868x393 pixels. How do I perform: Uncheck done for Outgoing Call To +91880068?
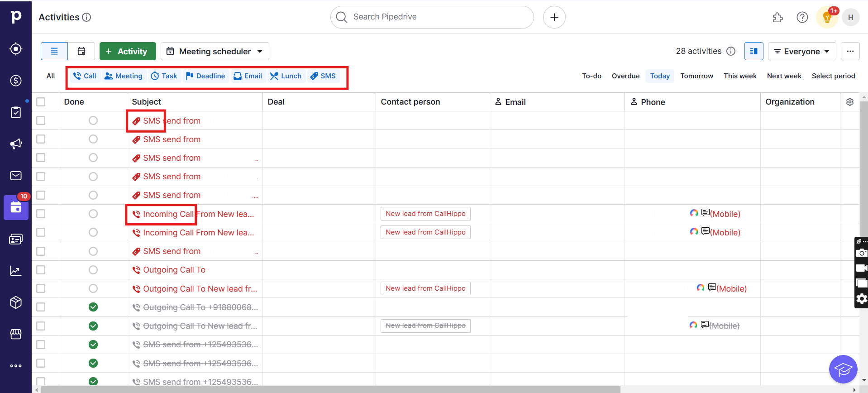pos(93,307)
